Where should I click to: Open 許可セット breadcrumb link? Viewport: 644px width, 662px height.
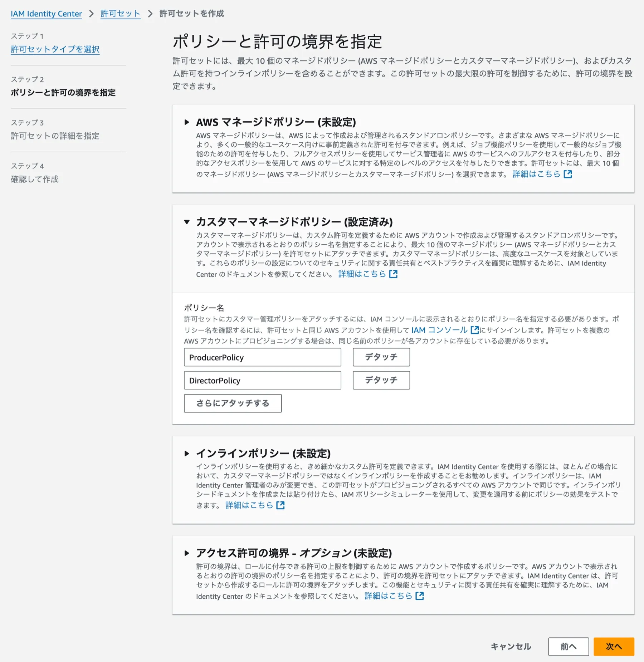[x=120, y=14]
